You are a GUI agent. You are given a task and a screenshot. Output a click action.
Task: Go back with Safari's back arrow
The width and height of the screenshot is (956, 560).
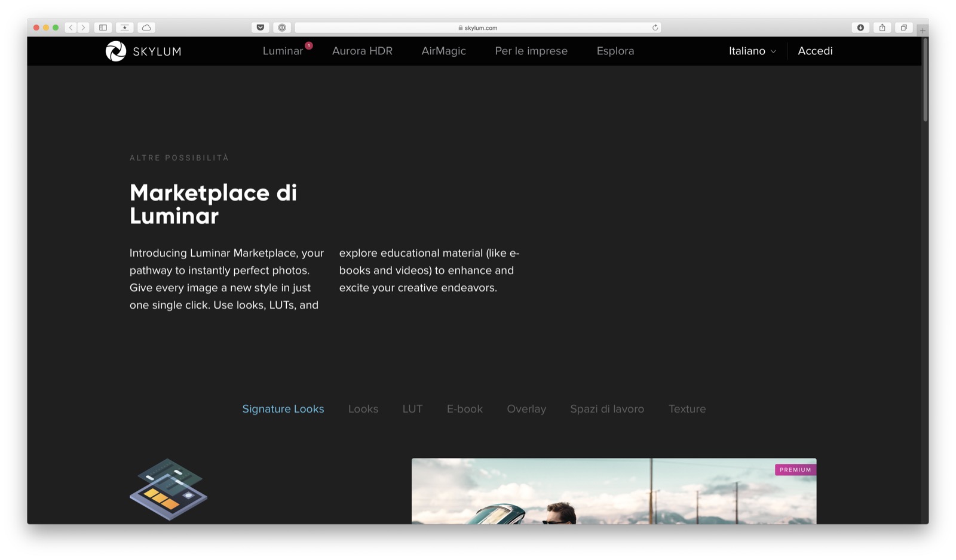71,27
